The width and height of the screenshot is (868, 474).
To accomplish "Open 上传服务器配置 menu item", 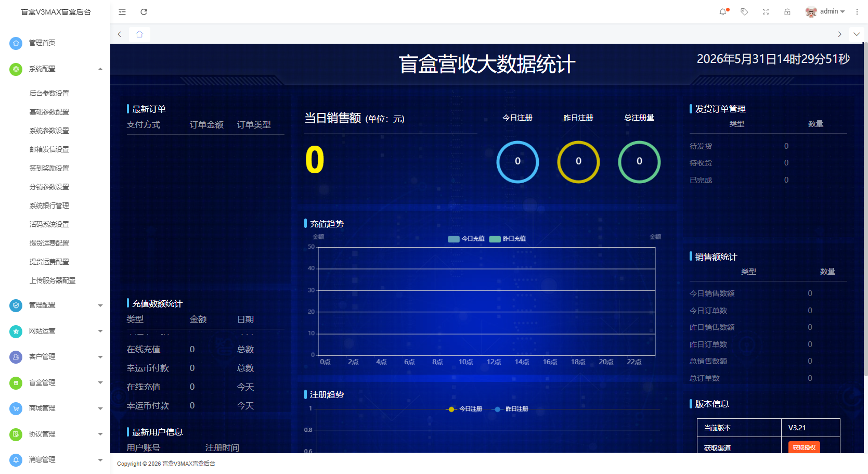I will tap(53, 280).
